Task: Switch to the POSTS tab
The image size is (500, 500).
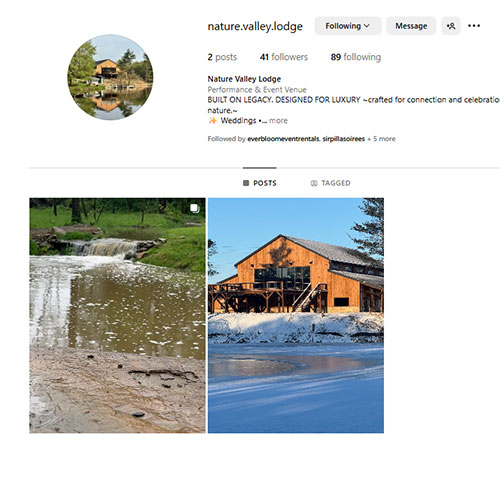Action: (260, 183)
